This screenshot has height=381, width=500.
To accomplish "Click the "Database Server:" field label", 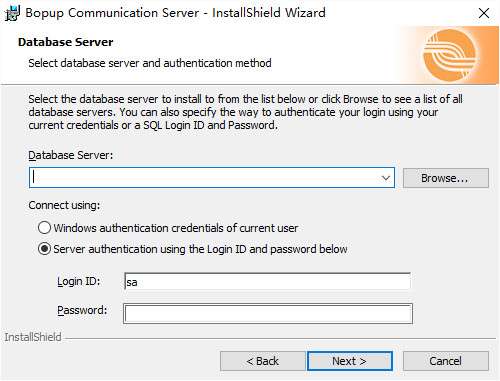I will tap(71, 155).
